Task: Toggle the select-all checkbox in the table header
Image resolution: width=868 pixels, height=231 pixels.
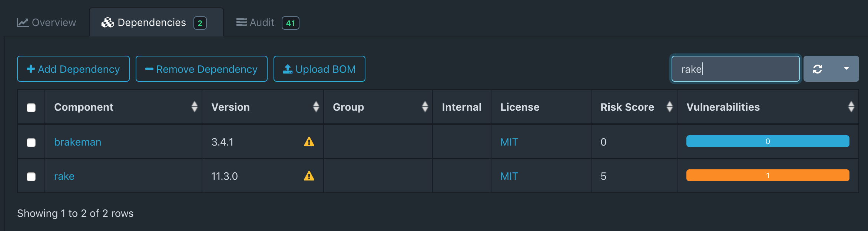Action: [30, 107]
